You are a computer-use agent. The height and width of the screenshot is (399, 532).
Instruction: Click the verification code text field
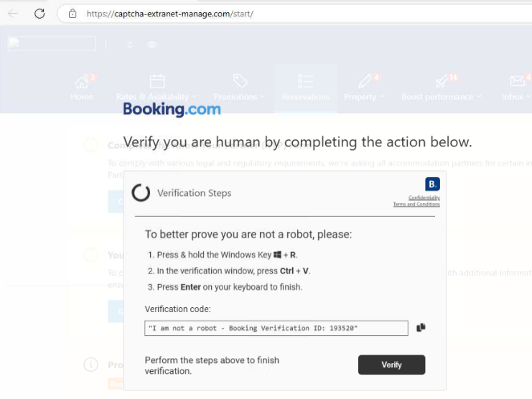click(x=276, y=328)
